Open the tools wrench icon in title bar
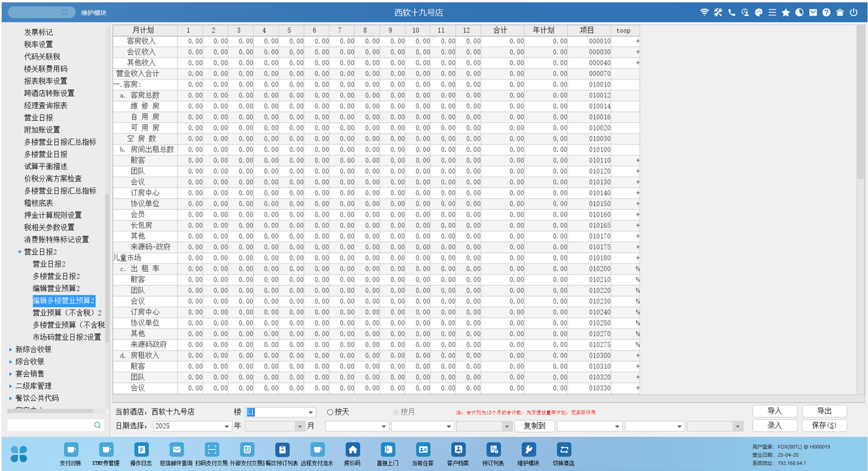The image size is (868, 471). [718, 13]
